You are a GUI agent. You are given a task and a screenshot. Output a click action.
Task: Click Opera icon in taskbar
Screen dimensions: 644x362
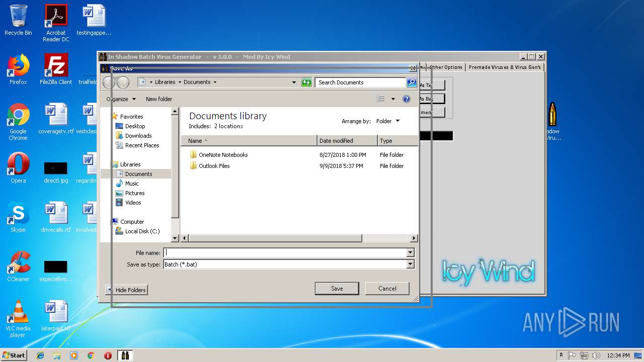[x=108, y=355]
